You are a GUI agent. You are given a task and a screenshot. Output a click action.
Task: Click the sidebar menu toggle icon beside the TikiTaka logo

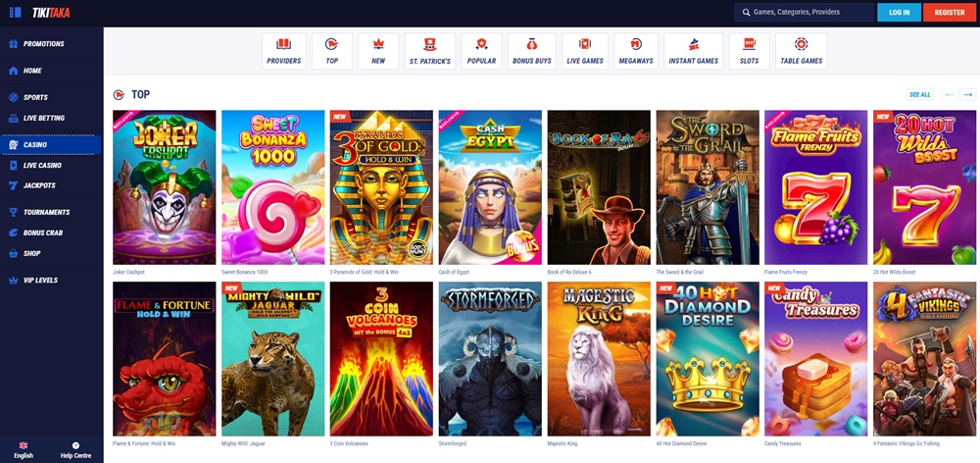pyautogui.click(x=15, y=12)
